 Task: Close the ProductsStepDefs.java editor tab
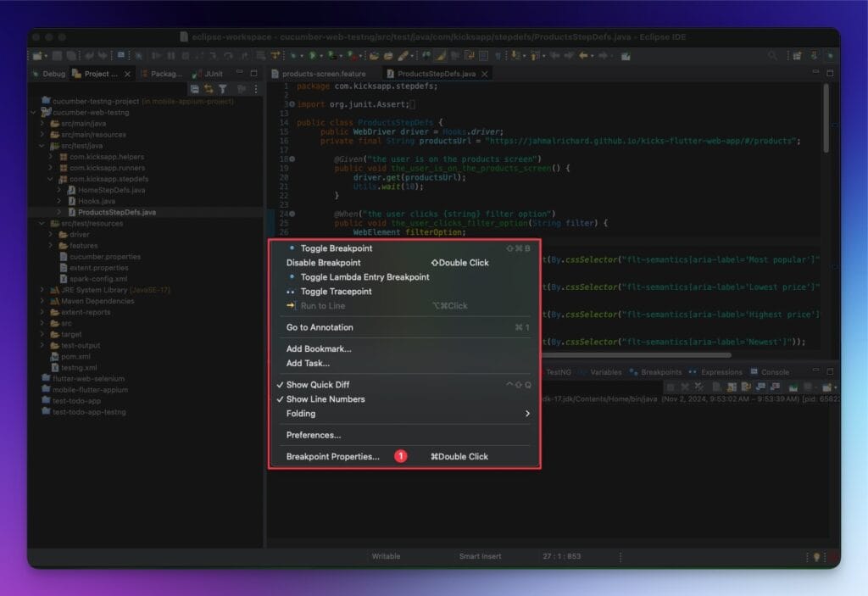(x=484, y=74)
